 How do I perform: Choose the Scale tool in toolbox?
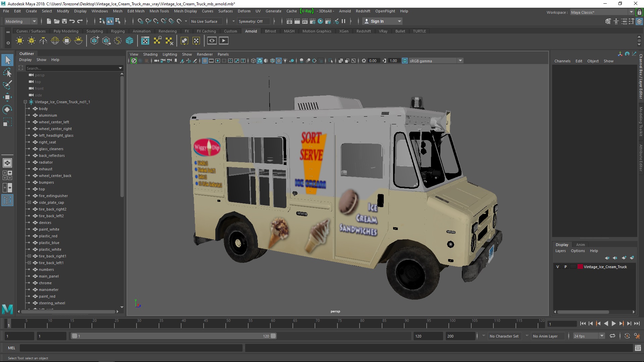pos(7,122)
